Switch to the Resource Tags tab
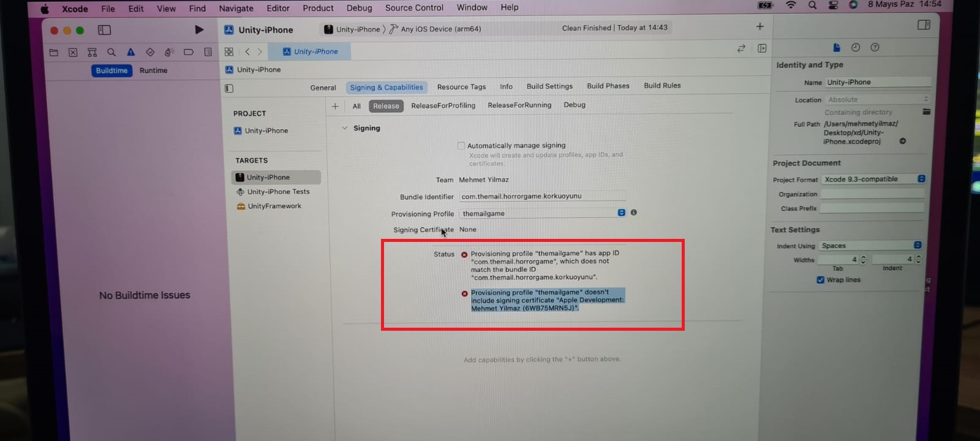Screen dimensions: 980x441 click(x=461, y=87)
